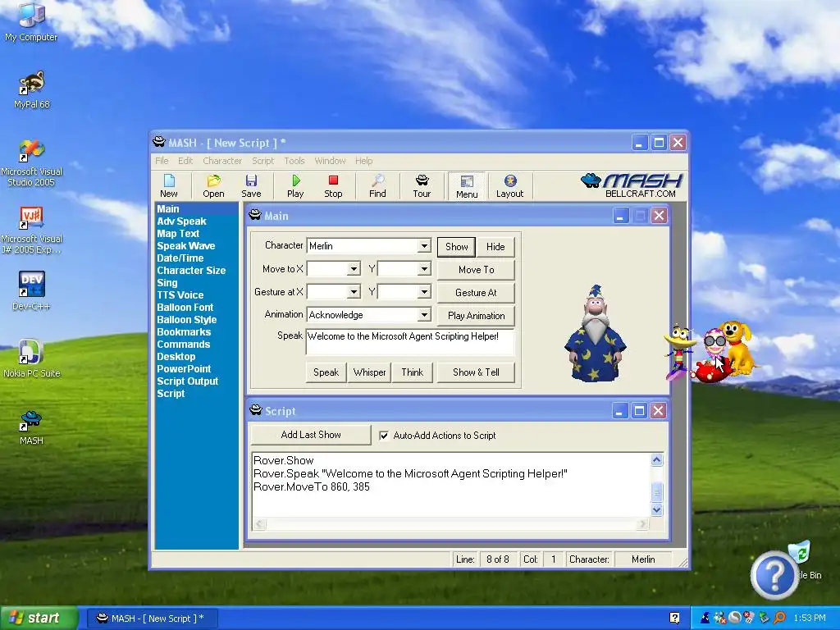The image size is (840, 630).
Task: Select Speak Wave in the side panel
Action: click(186, 246)
